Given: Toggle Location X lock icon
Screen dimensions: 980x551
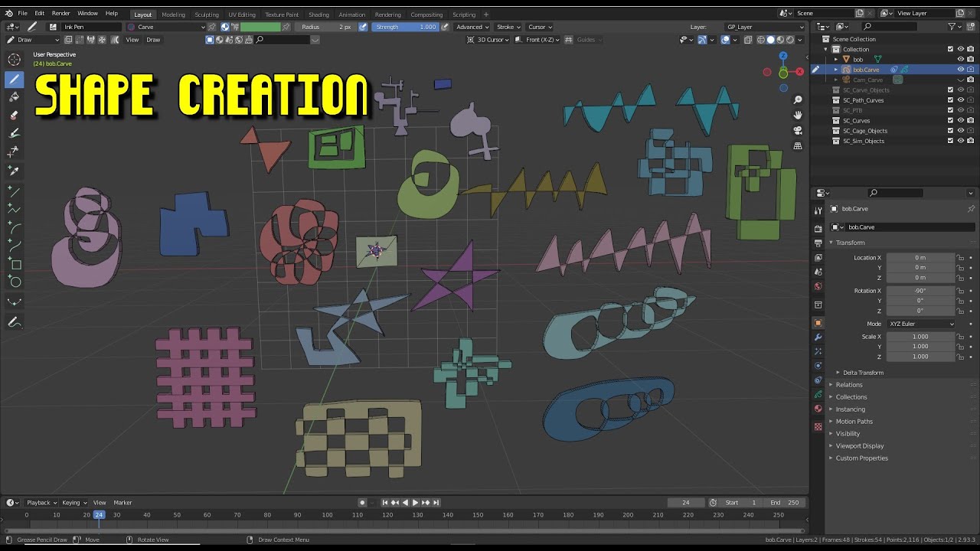Looking at the screenshot, I should (x=961, y=258).
